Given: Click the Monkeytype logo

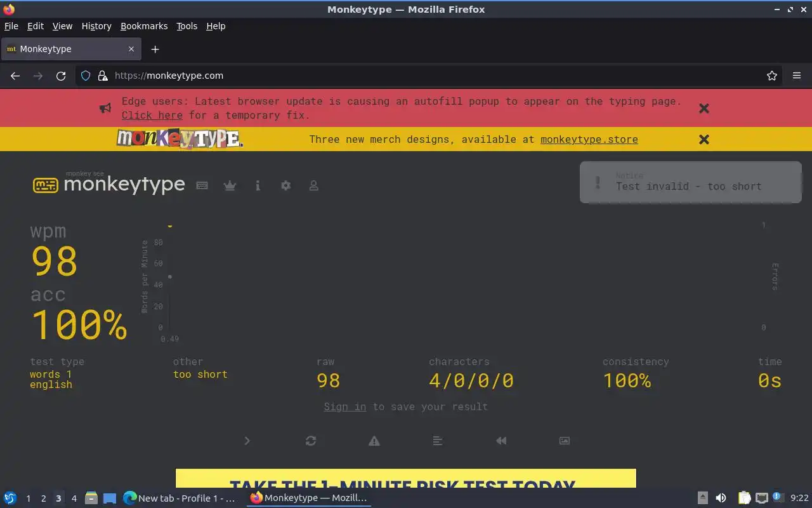Looking at the screenshot, I should coord(109,184).
